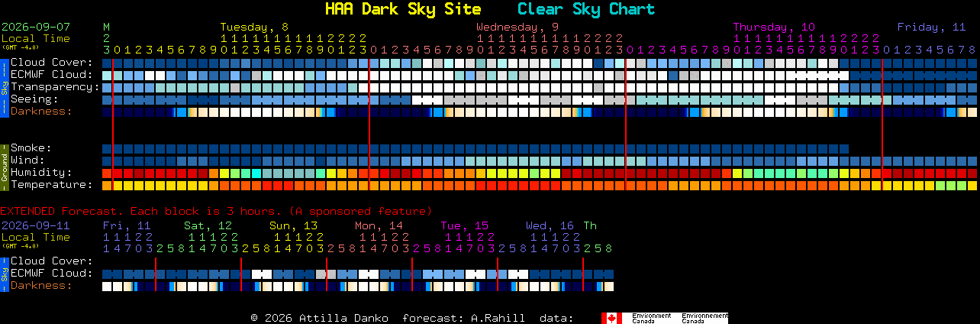The width and height of the screenshot is (980, 324).
Task: Select the Cloud Cover row label
Action: coord(52,63)
